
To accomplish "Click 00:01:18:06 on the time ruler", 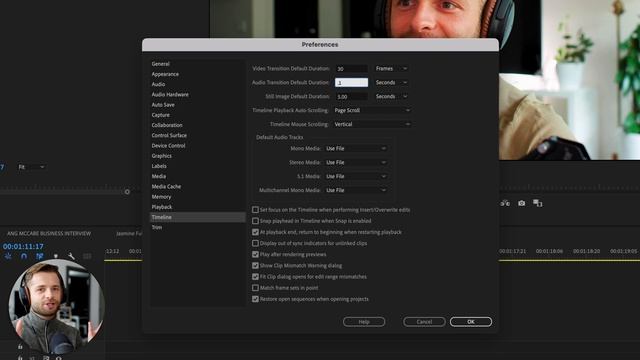I will [549, 251].
